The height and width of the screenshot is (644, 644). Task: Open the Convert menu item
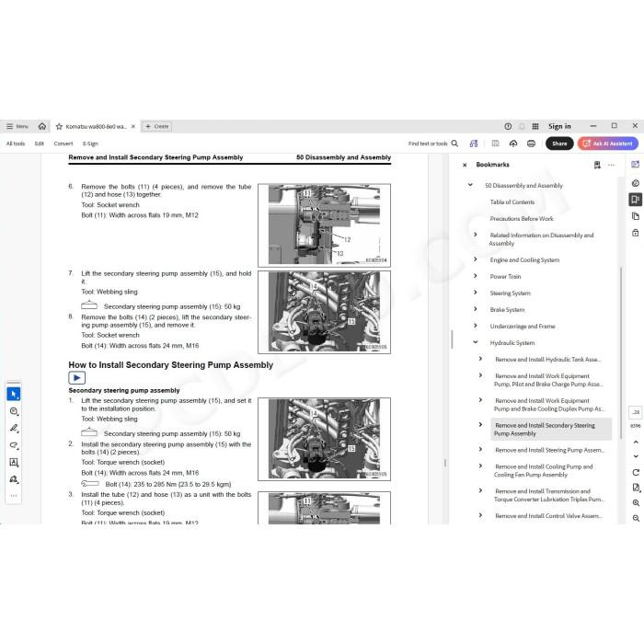tap(63, 144)
